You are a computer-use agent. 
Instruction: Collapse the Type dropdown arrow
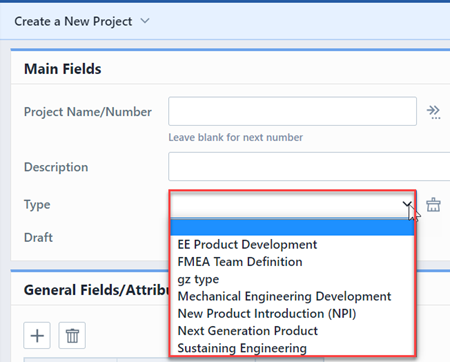407,204
